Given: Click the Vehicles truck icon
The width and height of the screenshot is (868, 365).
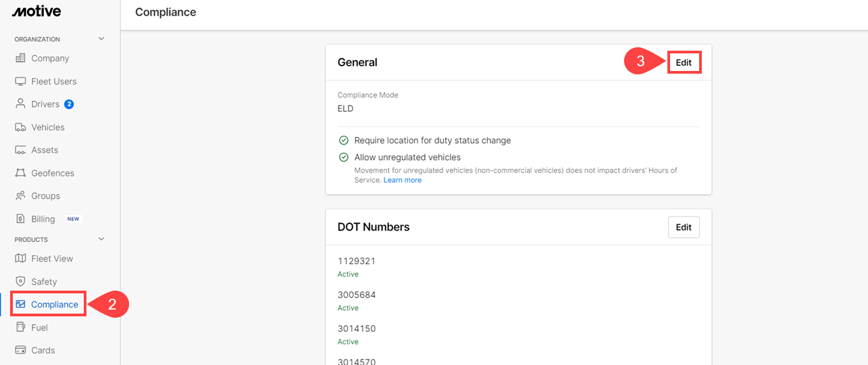Looking at the screenshot, I should click(x=20, y=127).
